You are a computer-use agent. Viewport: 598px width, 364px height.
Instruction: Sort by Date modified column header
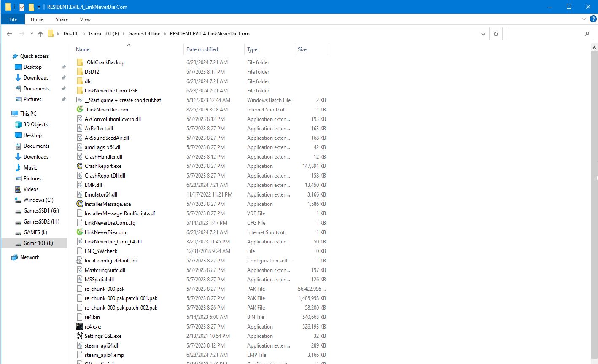pyautogui.click(x=202, y=49)
